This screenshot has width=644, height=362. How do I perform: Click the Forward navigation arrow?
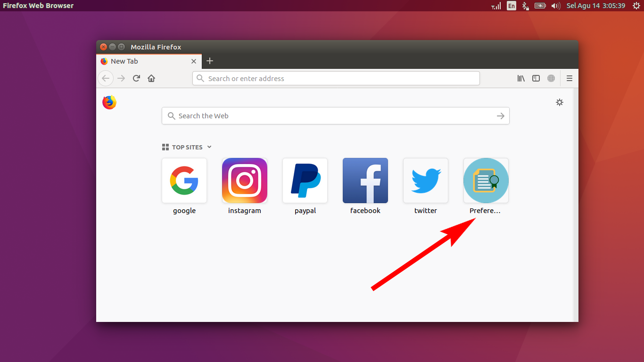tap(121, 78)
